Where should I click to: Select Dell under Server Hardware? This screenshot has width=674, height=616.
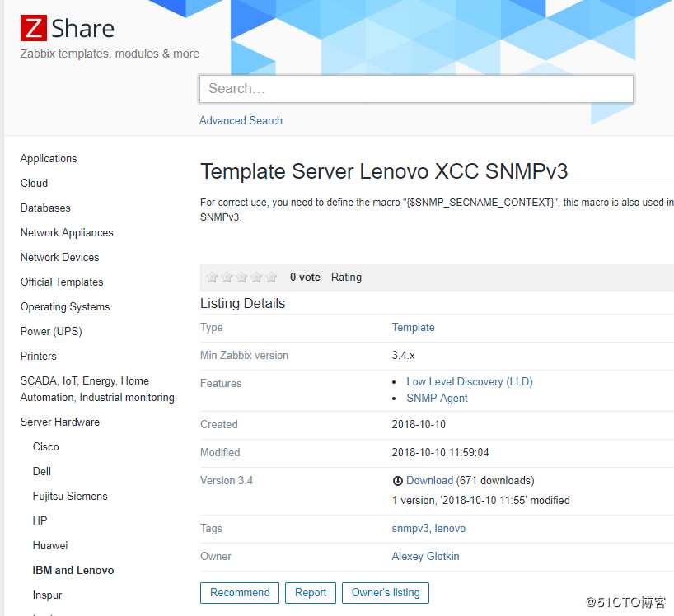pos(42,471)
